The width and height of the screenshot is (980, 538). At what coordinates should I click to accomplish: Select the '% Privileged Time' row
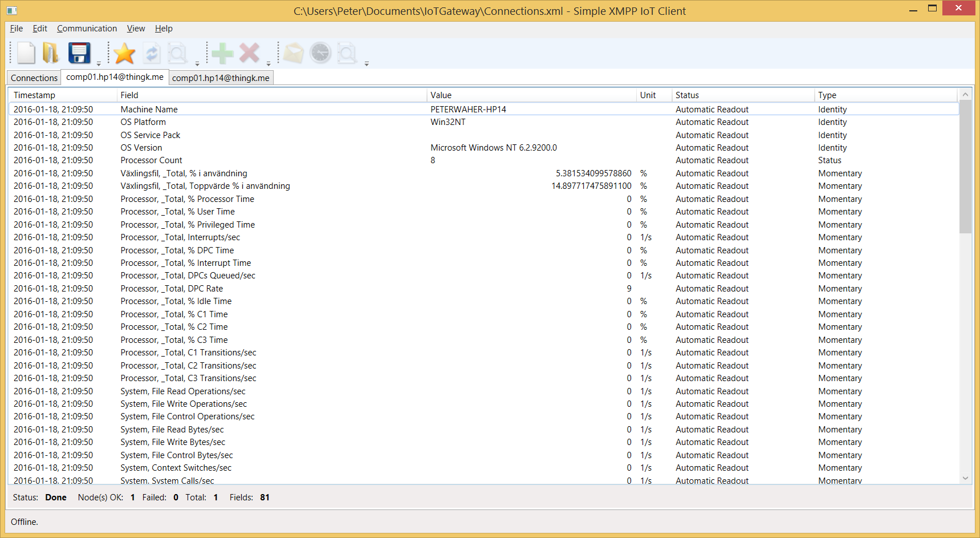[x=483, y=225]
